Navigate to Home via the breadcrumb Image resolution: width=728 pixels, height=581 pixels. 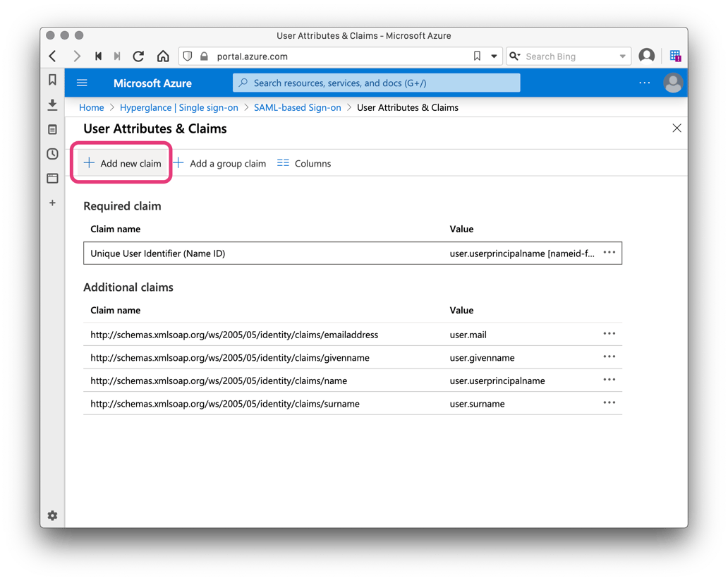[x=91, y=107]
